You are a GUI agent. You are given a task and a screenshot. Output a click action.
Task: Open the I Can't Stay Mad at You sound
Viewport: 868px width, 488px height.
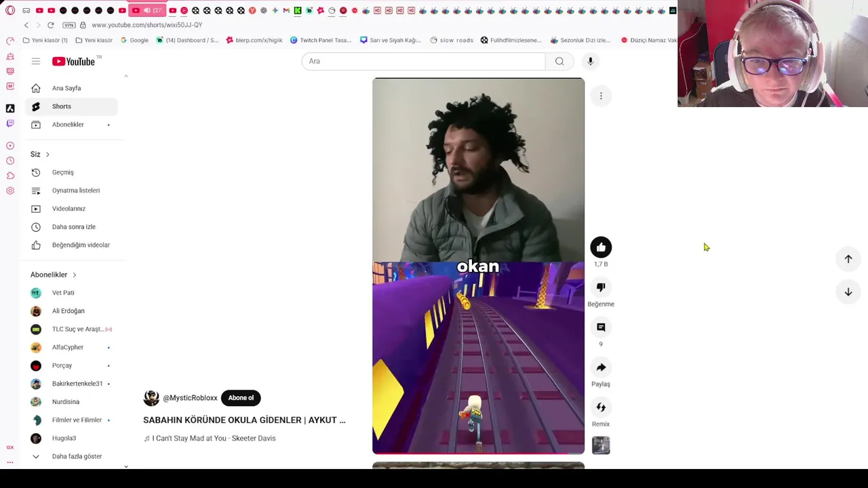[210, 439]
